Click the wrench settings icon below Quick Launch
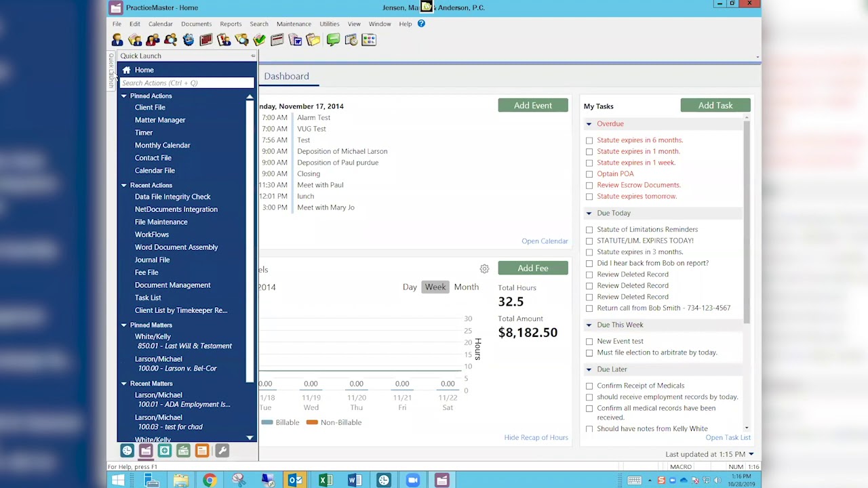Image resolution: width=868 pixels, height=488 pixels. tap(221, 451)
